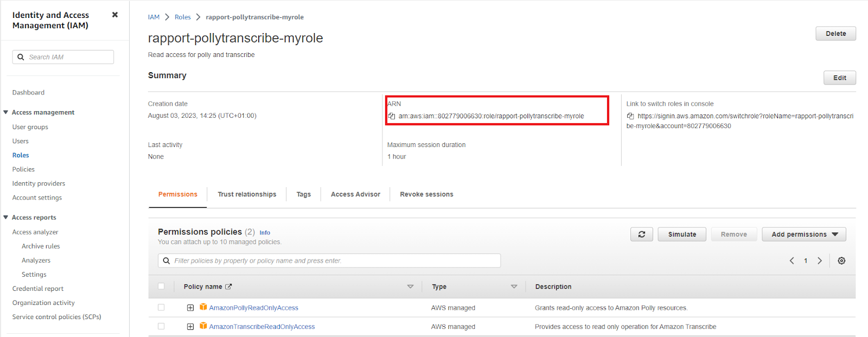
Task: Select all policies with header checkbox
Action: coord(161,287)
